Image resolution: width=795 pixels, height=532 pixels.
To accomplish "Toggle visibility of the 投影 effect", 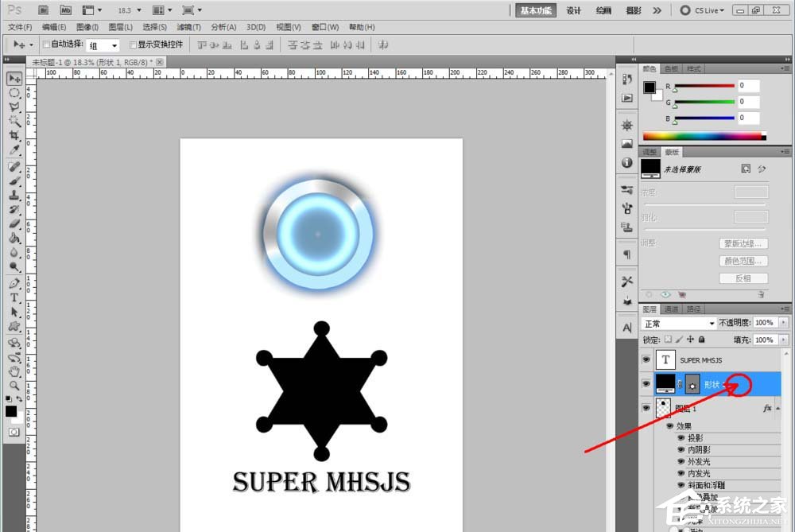I will tap(681, 438).
